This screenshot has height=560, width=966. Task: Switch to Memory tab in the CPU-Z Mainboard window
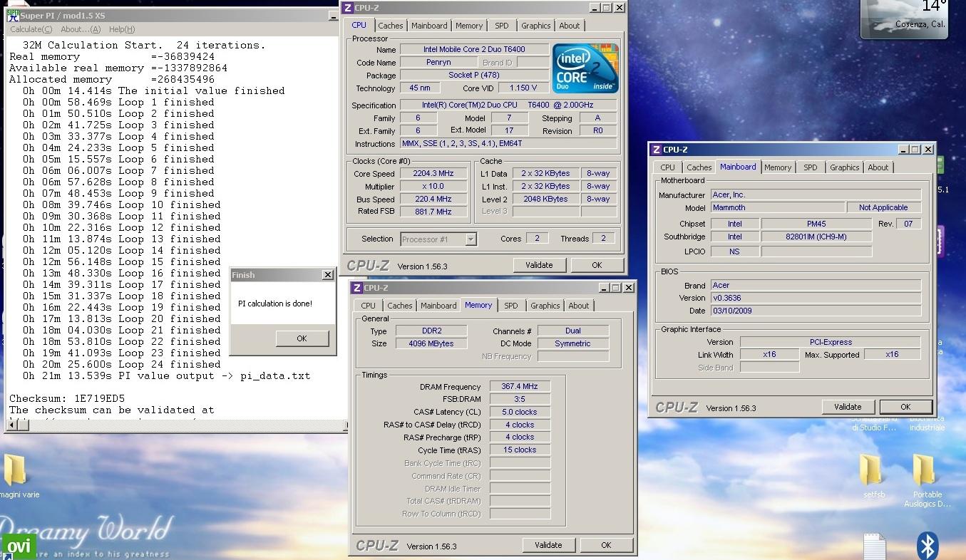pos(778,167)
